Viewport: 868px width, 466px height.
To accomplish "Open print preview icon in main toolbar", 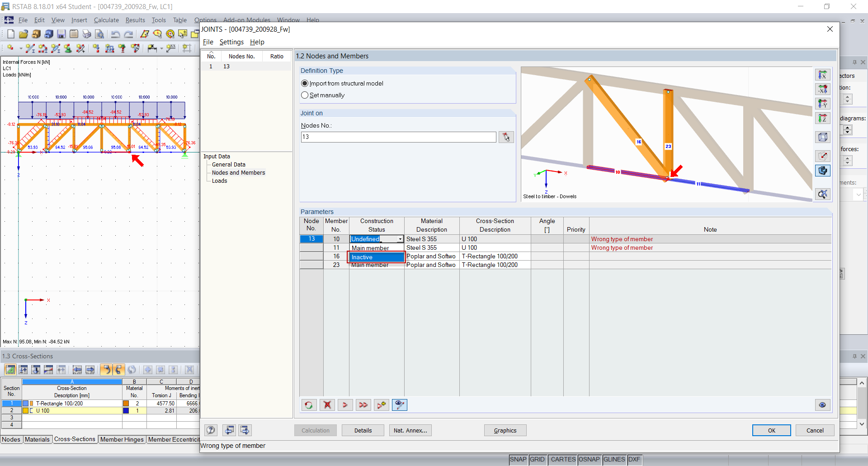I will (99, 34).
